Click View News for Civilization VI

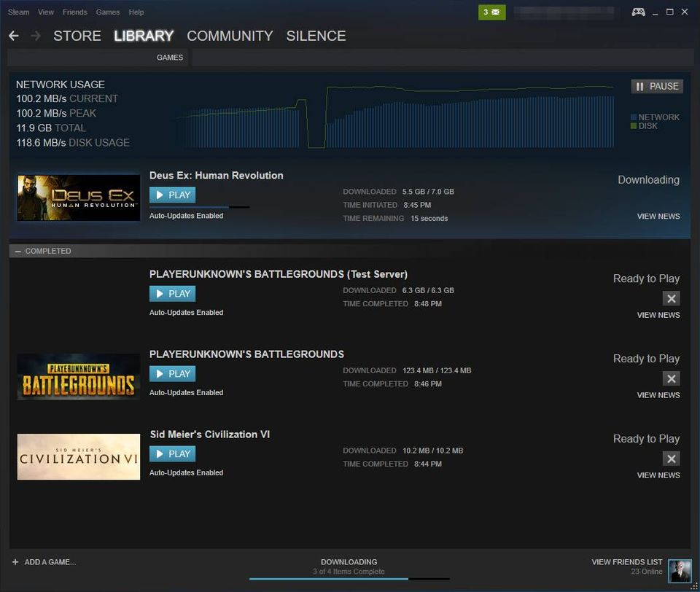pyautogui.click(x=658, y=475)
